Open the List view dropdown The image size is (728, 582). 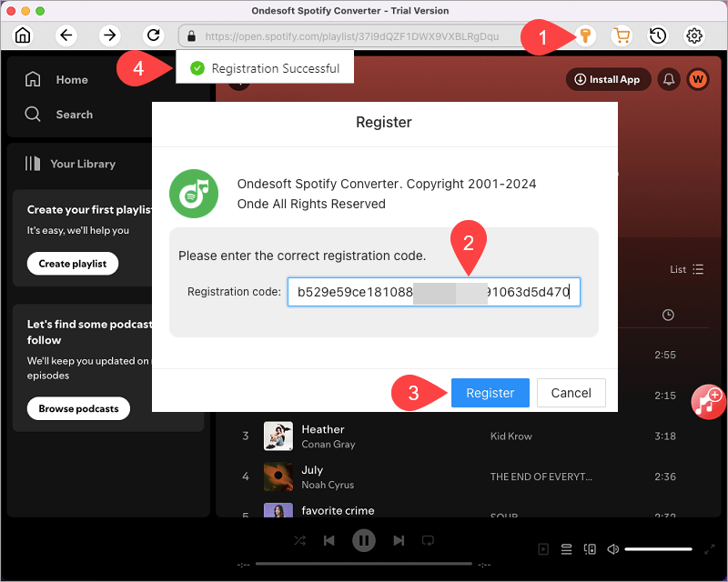(687, 269)
